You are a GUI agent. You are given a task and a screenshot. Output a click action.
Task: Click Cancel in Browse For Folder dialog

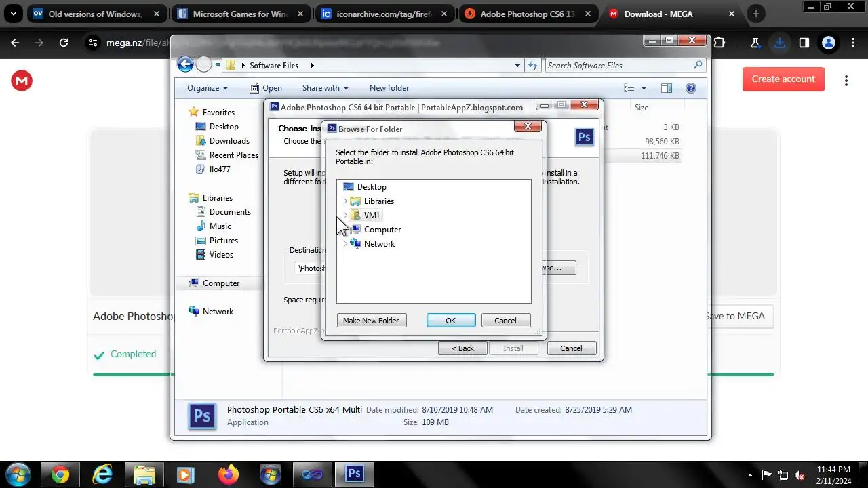coord(505,321)
